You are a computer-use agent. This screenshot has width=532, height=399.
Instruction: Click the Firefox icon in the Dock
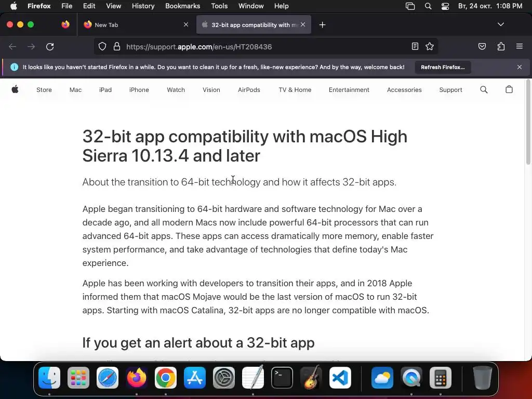coord(137,378)
